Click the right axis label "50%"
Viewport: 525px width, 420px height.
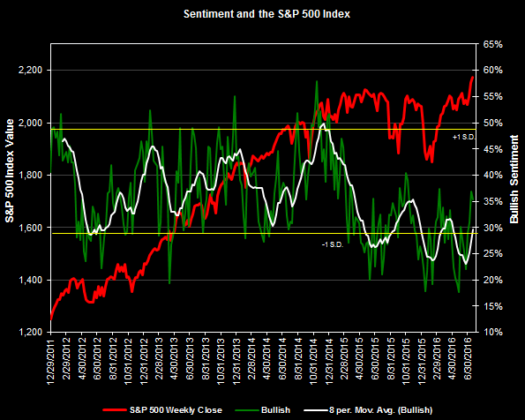click(493, 123)
